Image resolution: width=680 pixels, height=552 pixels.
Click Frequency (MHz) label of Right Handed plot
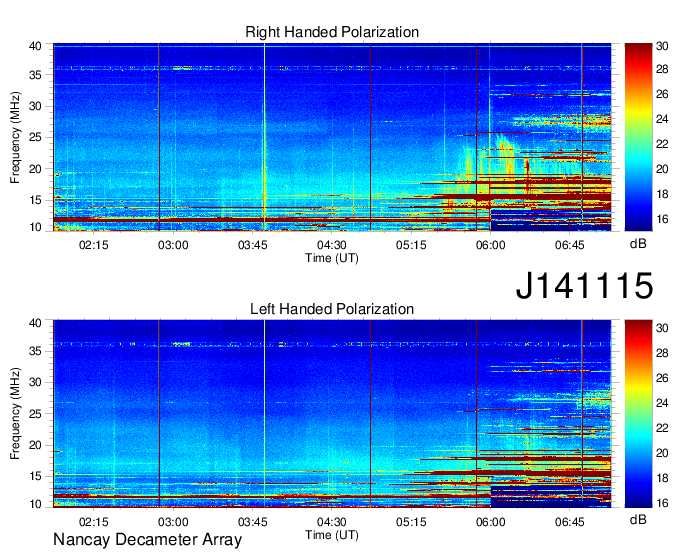[x=15, y=137]
